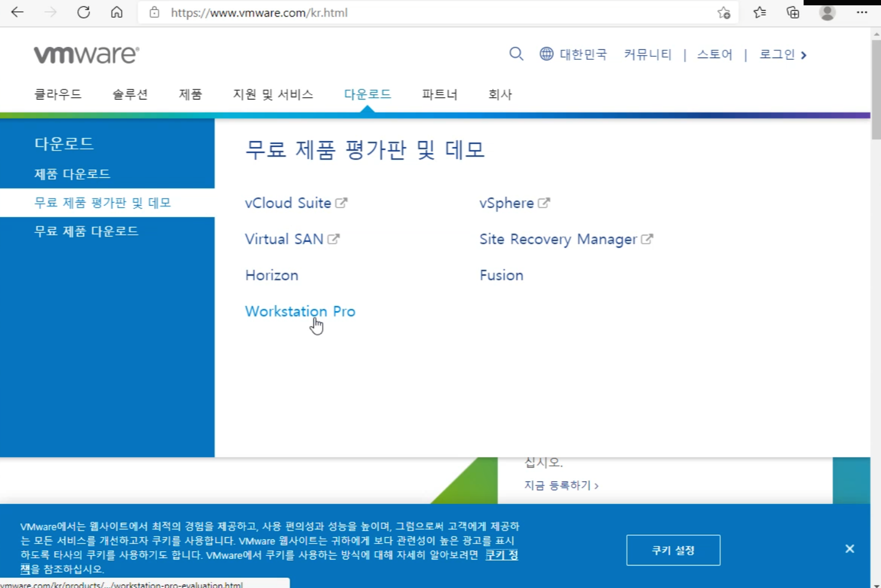This screenshot has width=881, height=588.
Task: Close the cookie banner with the X
Action: [850, 549]
